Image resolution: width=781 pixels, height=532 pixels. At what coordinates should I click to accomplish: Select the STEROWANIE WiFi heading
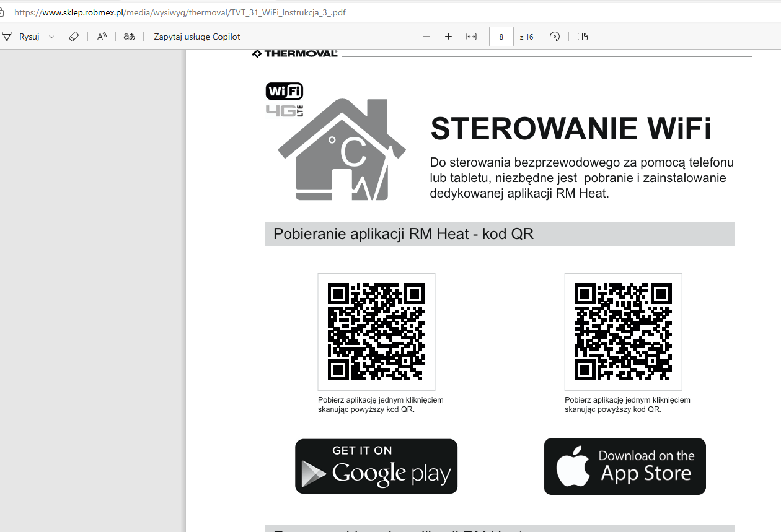571,129
